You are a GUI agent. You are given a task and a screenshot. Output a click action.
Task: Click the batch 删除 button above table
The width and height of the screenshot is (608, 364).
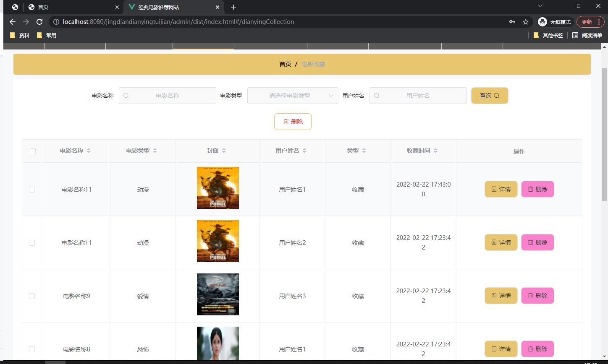click(293, 122)
